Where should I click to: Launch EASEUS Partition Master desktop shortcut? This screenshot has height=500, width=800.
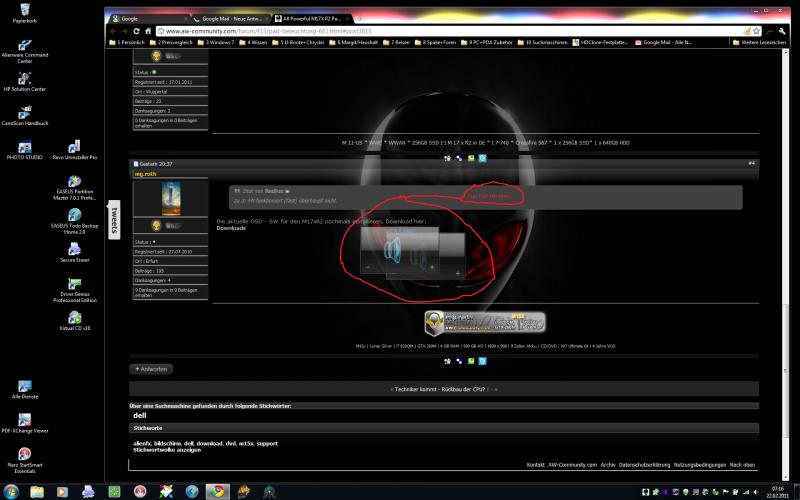(x=74, y=187)
